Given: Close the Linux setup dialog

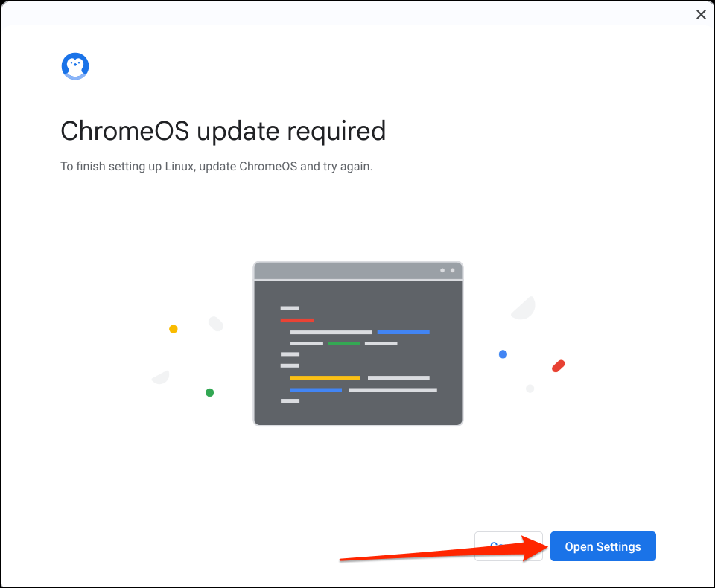Looking at the screenshot, I should point(701,14).
